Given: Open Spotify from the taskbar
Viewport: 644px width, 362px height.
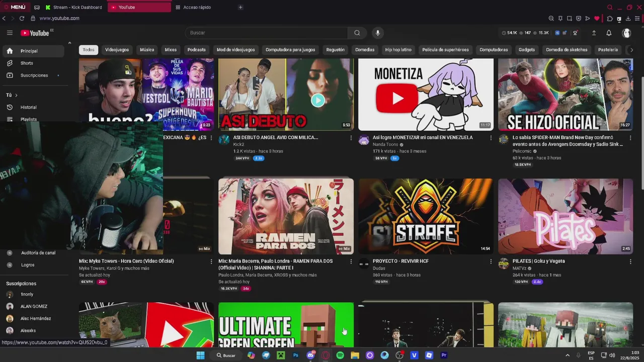Looking at the screenshot, I should (x=340, y=355).
